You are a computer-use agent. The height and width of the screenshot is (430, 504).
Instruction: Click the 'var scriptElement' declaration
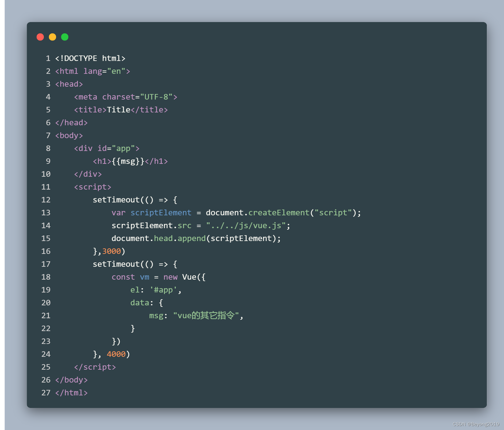[x=151, y=213]
